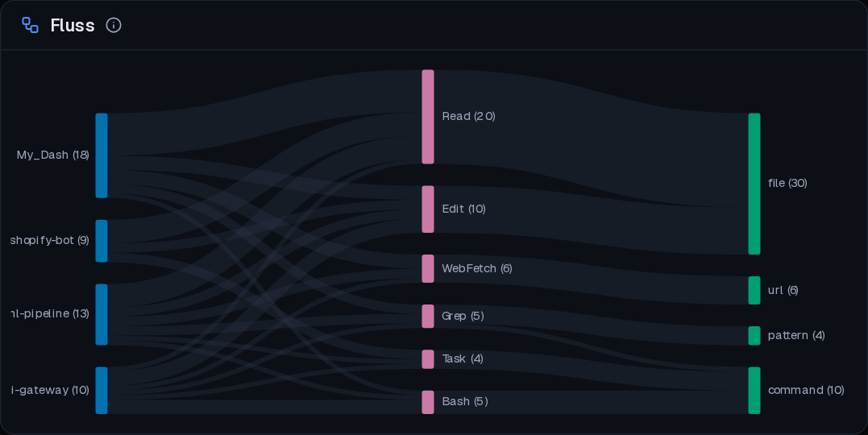Select the Edit (10) pink node
This screenshot has height=435, width=868.
click(428, 209)
